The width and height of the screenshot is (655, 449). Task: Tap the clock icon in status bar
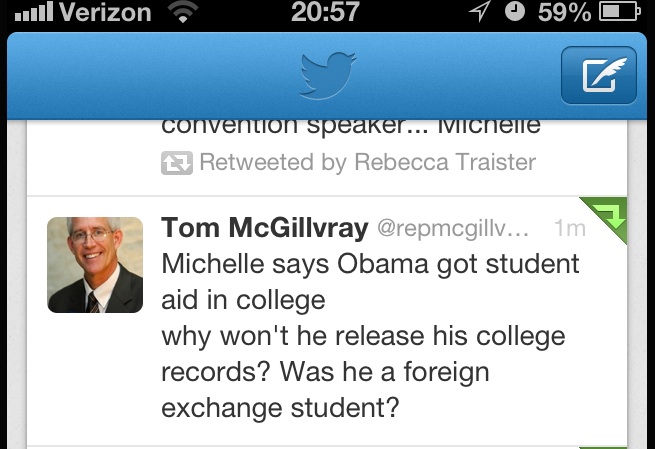point(514,13)
